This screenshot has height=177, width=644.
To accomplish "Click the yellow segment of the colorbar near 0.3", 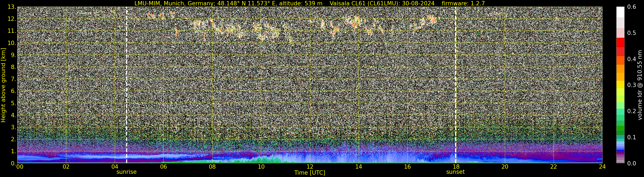I will [x=620, y=84].
